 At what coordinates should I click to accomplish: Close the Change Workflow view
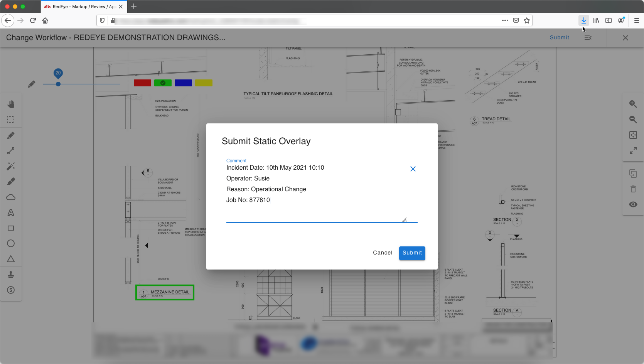[625, 38]
